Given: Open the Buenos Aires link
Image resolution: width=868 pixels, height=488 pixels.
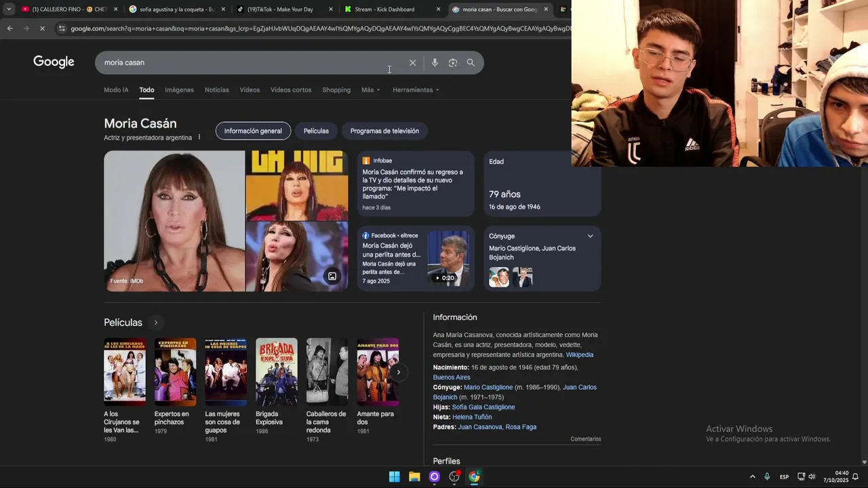Looking at the screenshot, I should coord(452,378).
